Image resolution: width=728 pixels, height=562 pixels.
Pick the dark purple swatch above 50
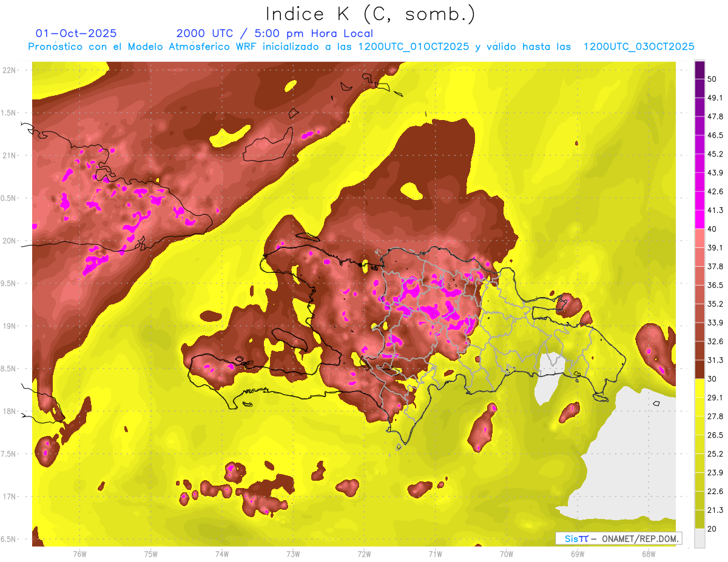(x=699, y=70)
